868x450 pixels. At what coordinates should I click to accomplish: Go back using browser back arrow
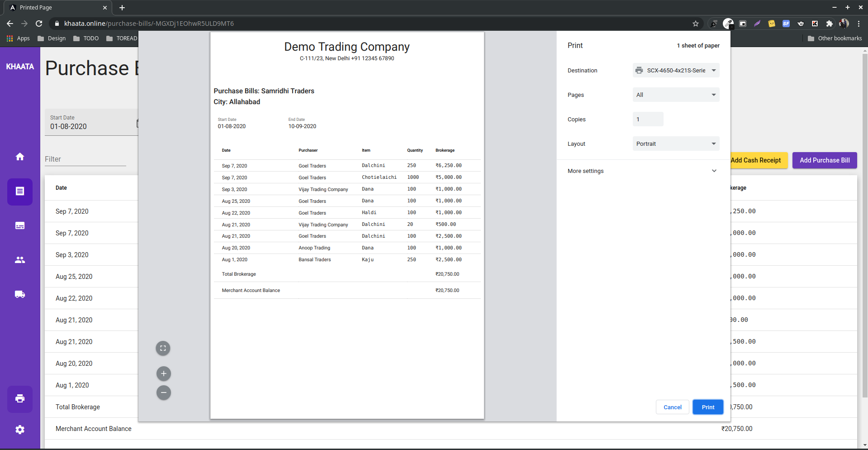[10, 24]
